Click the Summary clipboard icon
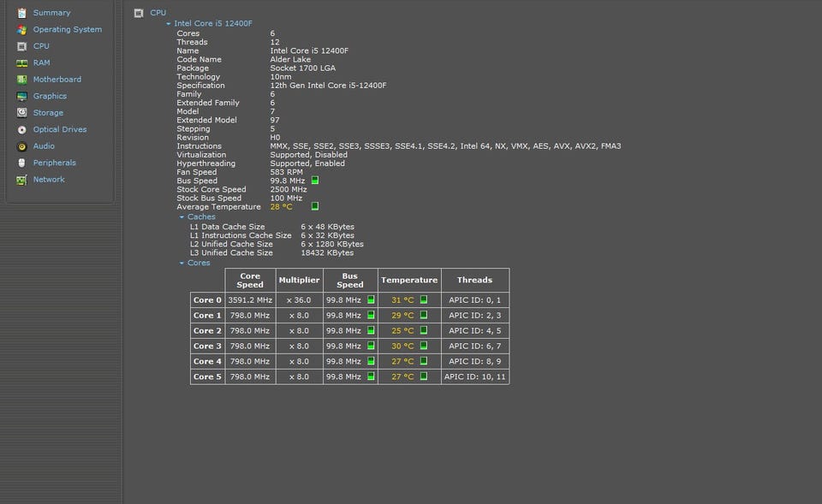The height and width of the screenshot is (504, 822). pyautogui.click(x=21, y=13)
